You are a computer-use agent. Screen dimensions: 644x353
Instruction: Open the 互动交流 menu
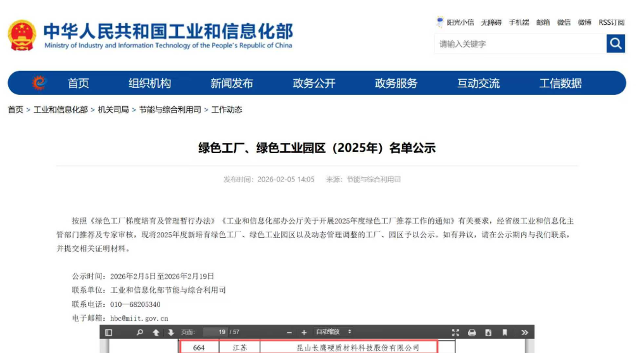[478, 84]
